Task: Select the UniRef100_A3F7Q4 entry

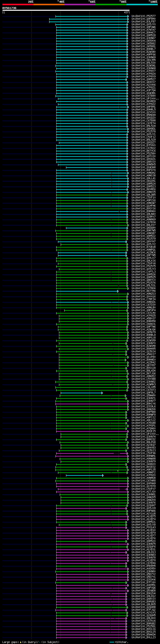Action: click(143, 90)
